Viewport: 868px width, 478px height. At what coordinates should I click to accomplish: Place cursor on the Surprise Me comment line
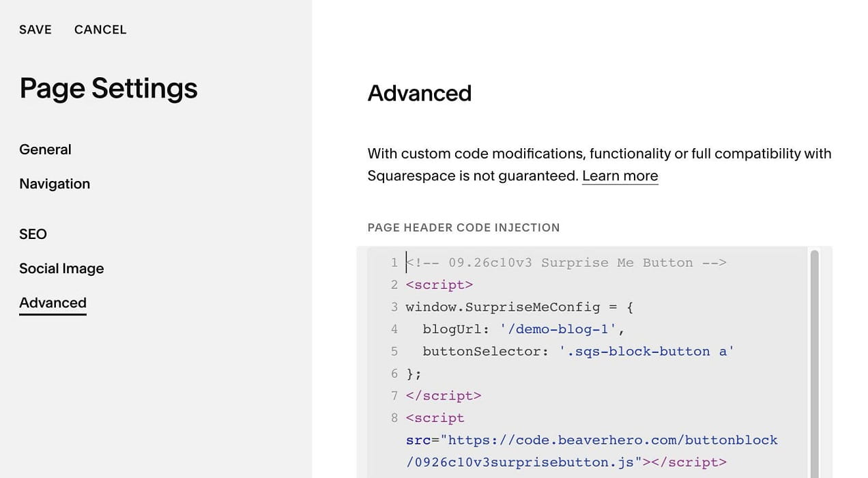566,262
